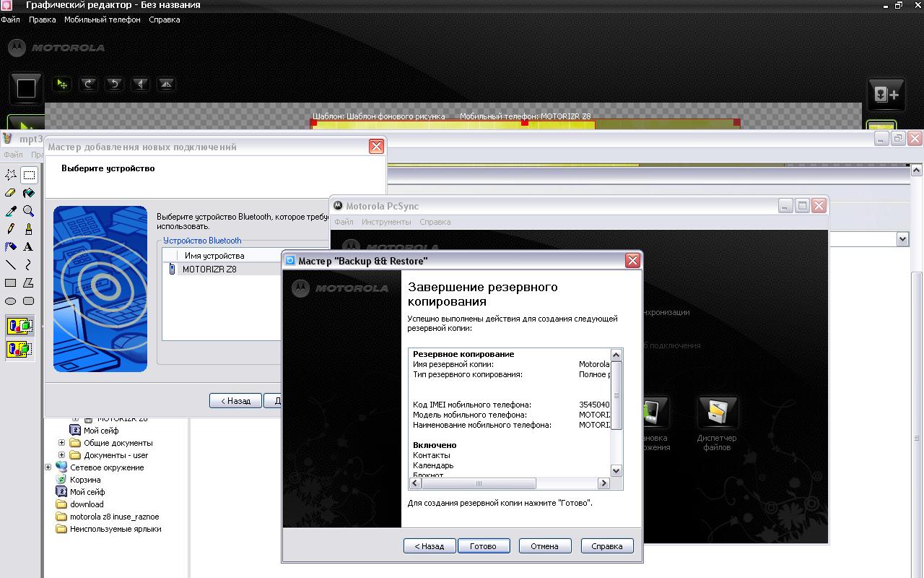Viewport: 924px width, 578px height.
Task: Choose the Fill bucket tool in Paint
Action: tap(29, 193)
